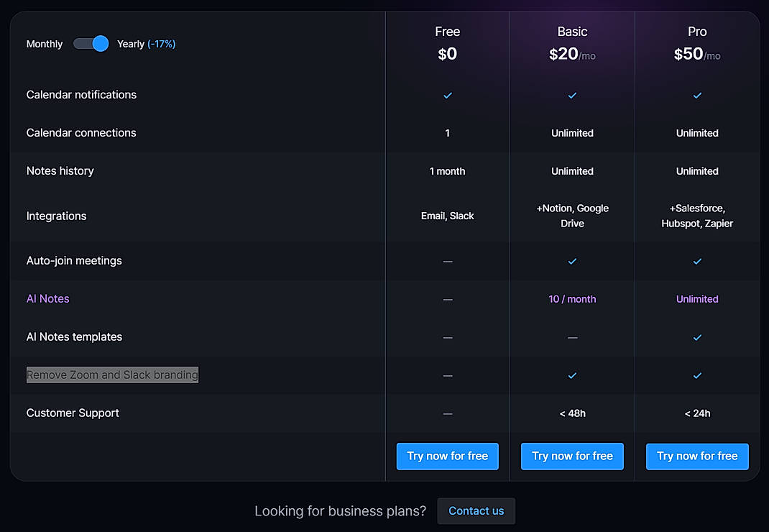Screen dimensions: 769x532
Task: Click Pro plan's Remove branding checkmark
Action: 697,375
